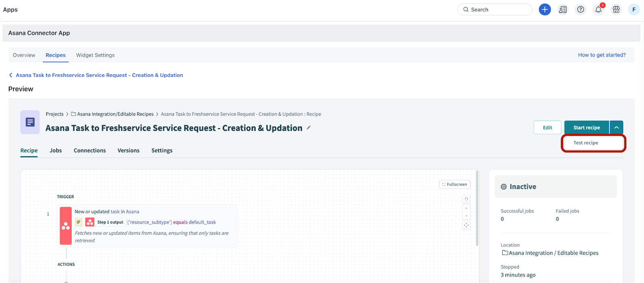This screenshot has width=644, height=283.
Task: Click the Fullscreen button
Action: pyautogui.click(x=455, y=185)
